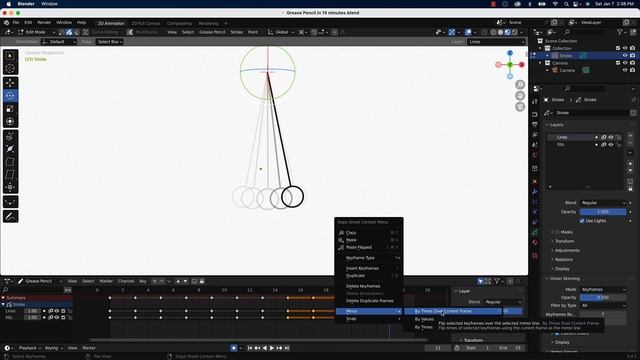Hide Fills layer in properties Layers list
The height and width of the screenshot is (360, 640).
pos(611,144)
